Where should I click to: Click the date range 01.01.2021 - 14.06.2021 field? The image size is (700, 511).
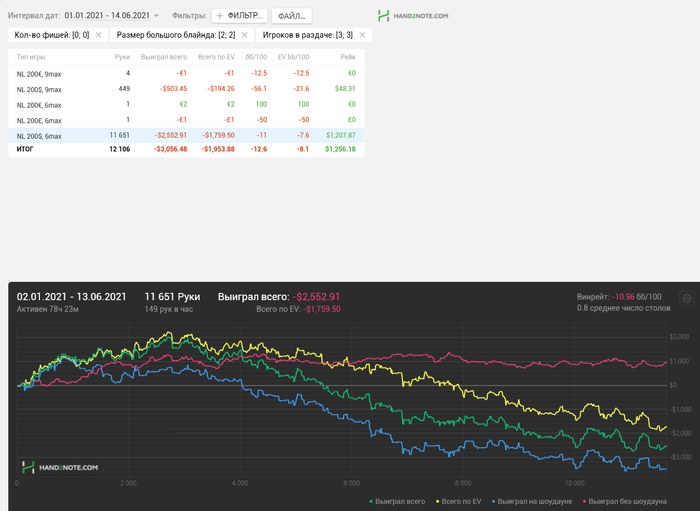point(107,16)
